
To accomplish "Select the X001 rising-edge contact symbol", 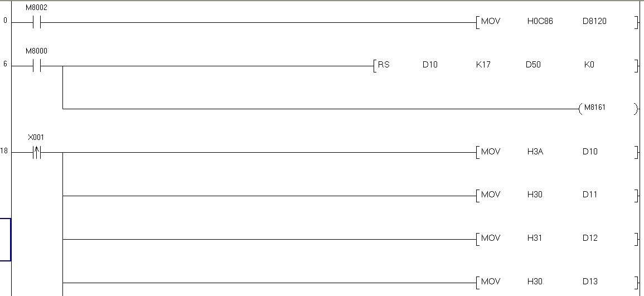I will [37, 152].
